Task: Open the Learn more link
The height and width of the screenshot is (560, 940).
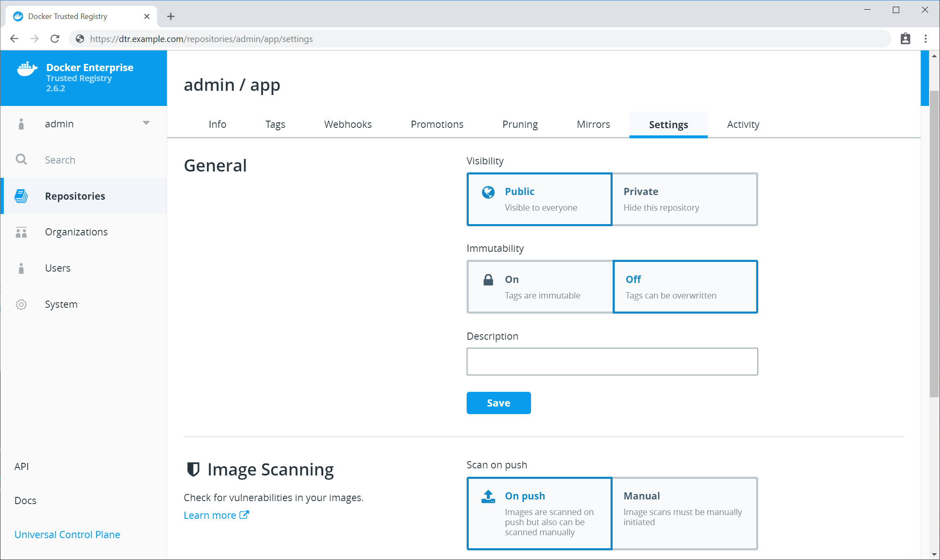Action: (x=216, y=515)
